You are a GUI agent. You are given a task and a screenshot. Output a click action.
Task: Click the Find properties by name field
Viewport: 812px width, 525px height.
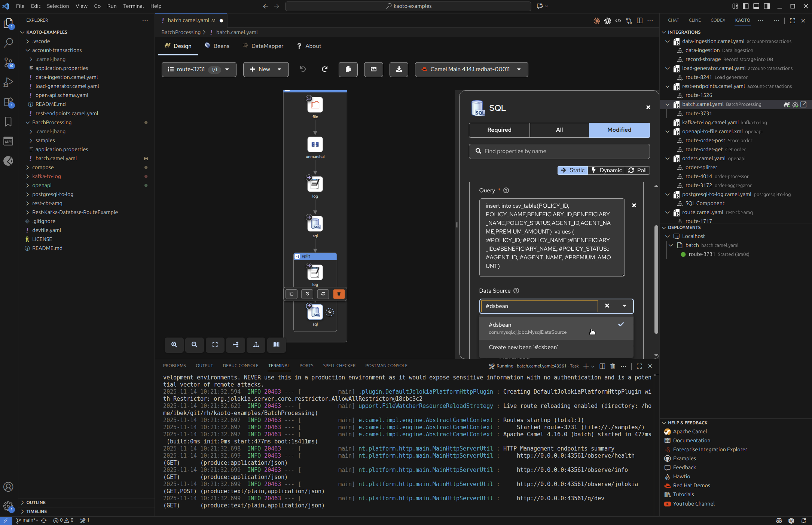point(559,151)
